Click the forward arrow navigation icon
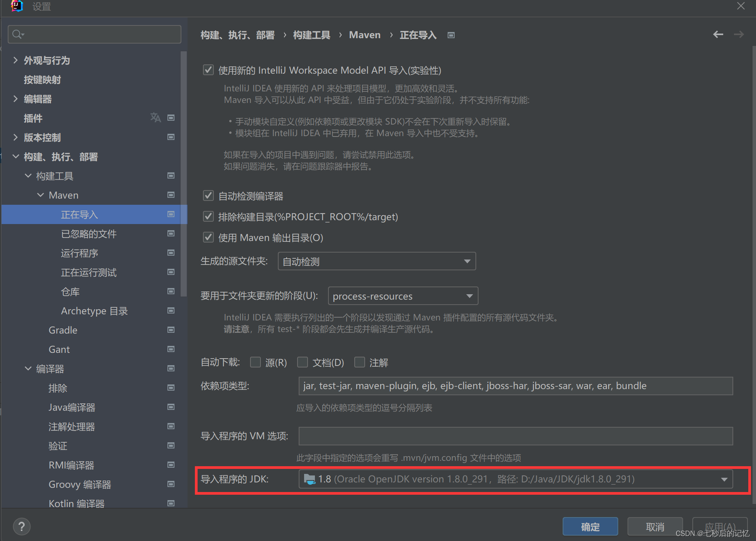The image size is (756, 541). 739,35
